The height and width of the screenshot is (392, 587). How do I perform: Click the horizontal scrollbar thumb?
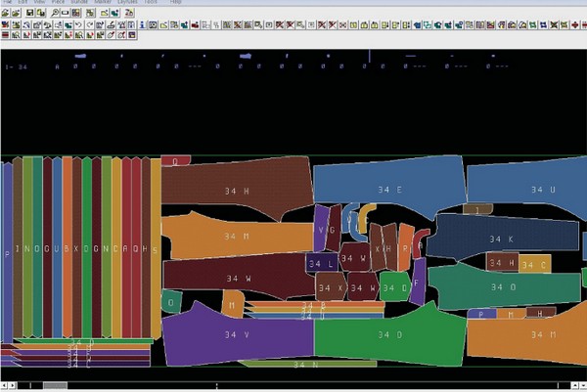pyautogui.click(x=55, y=385)
